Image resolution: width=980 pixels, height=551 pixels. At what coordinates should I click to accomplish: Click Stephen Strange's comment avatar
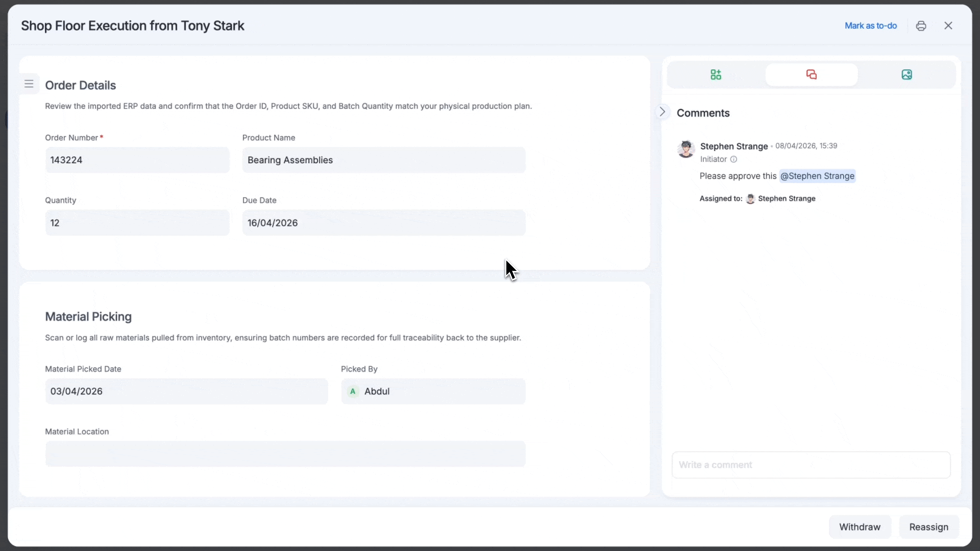point(685,149)
